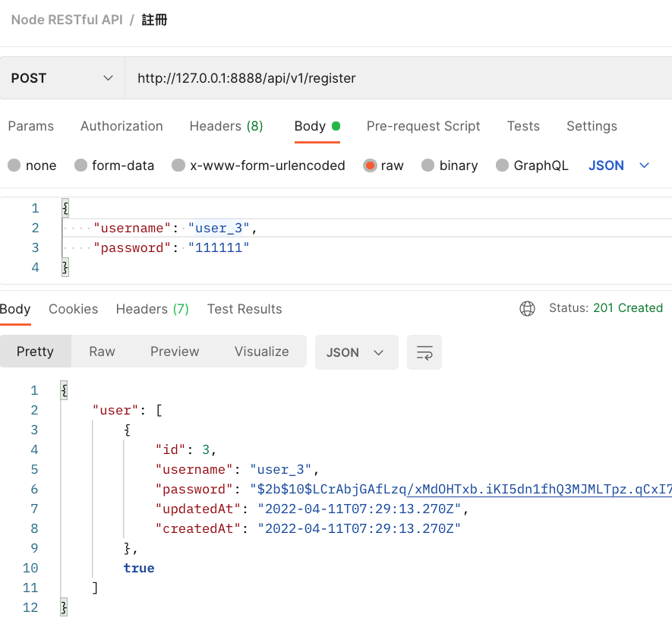The width and height of the screenshot is (672, 621).
Task: Click the request URL input field
Action: tap(399, 78)
